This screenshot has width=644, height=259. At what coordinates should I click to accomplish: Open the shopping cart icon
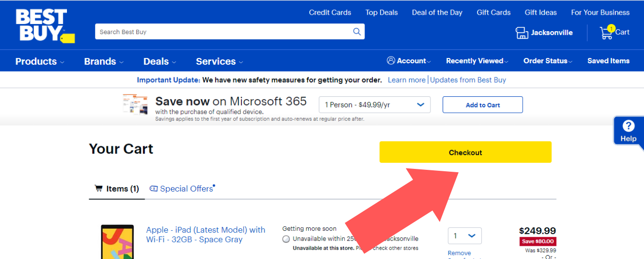[x=606, y=33]
